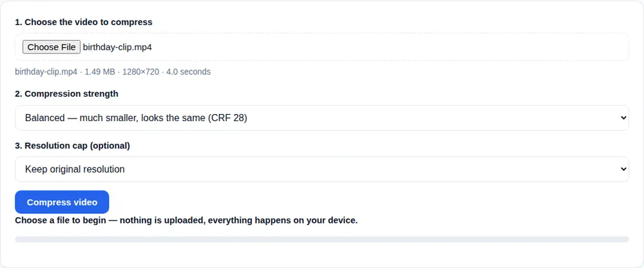Image resolution: width=644 pixels, height=268 pixels.
Task: Click the gray birthday-clip.mp4 text in info line
Action: coord(46,72)
